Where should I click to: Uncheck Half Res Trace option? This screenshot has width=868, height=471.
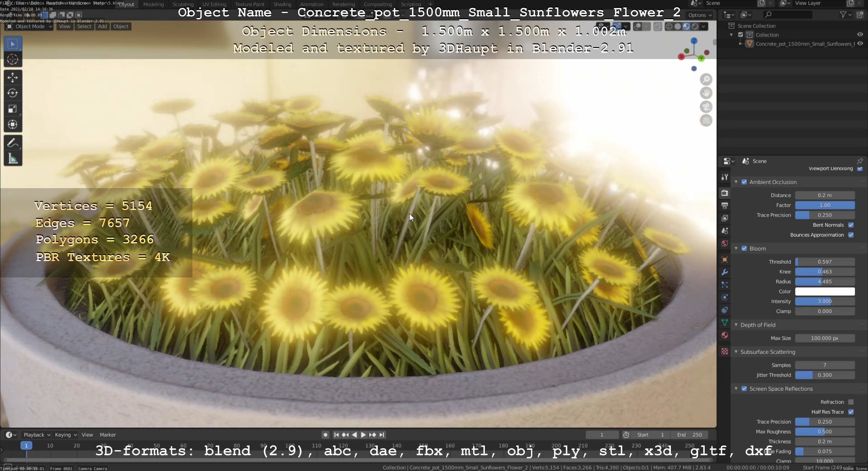[x=851, y=412]
